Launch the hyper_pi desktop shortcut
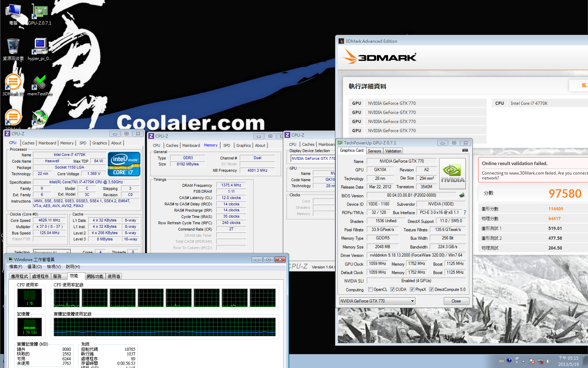The width and height of the screenshot is (588, 368). [x=40, y=49]
